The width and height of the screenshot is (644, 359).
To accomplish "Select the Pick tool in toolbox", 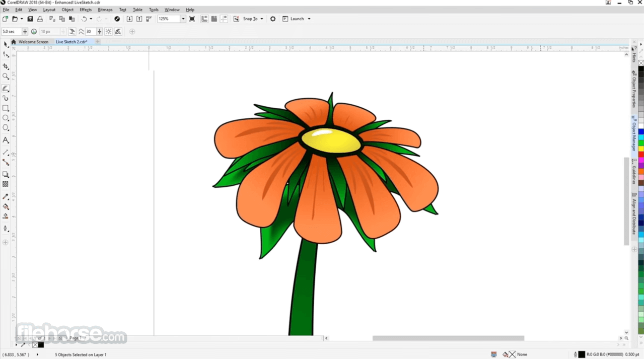I will [6, 44].
